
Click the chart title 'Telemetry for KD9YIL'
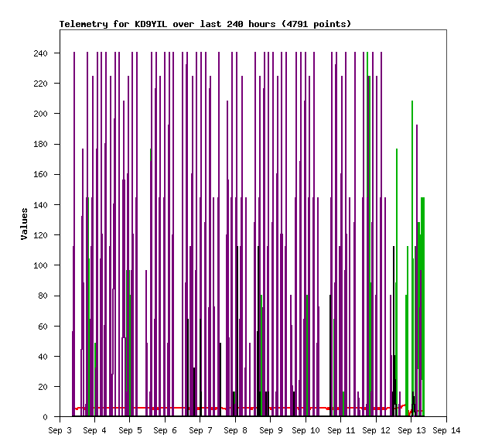[113, 24]
